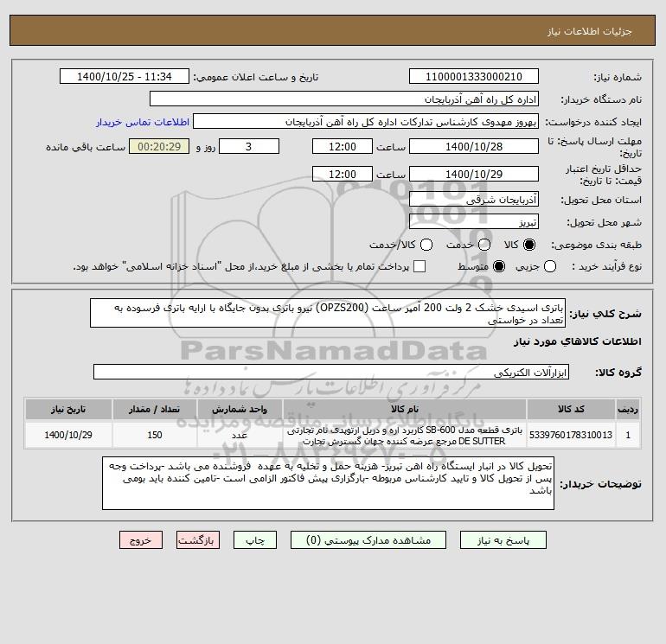The width and height of the screenshot is (666, 644).
Task: Click the price validity date 1400/10/29 field
Action: (x=474, y=174)
